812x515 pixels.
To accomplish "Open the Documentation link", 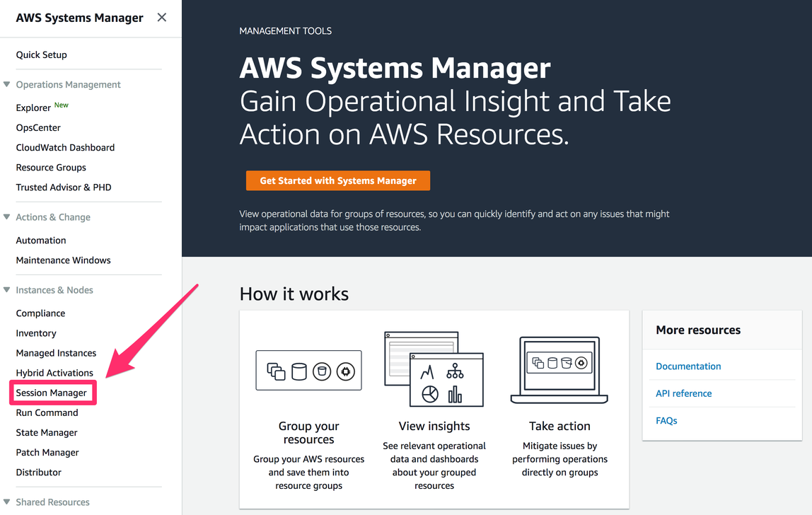I will tap(688, 366).
